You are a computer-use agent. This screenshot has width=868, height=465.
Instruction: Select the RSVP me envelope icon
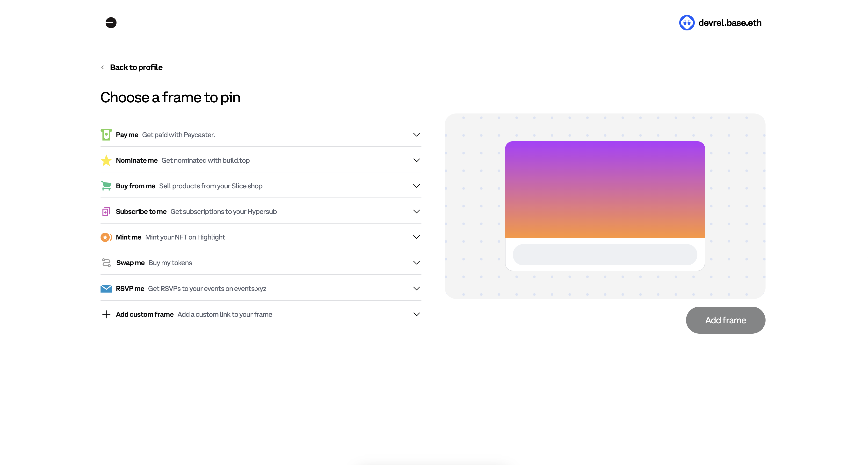pyautogui.click(x=106, y=288)
